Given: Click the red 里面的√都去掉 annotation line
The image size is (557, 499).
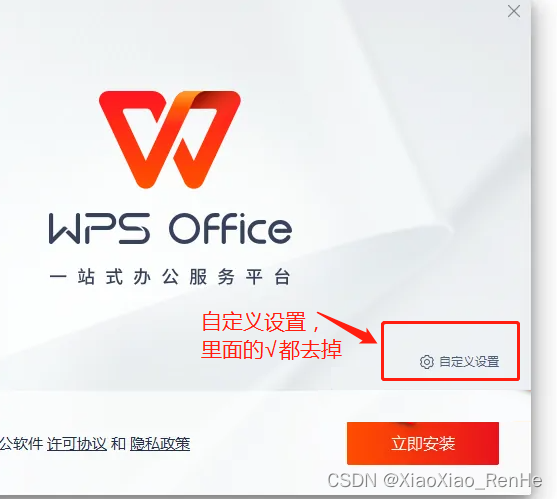Looking at the screenshot, I should tap(271, 349).
